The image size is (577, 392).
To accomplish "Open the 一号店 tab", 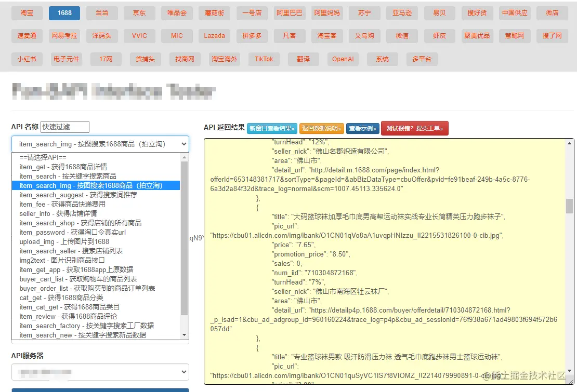I will [252, 13].
